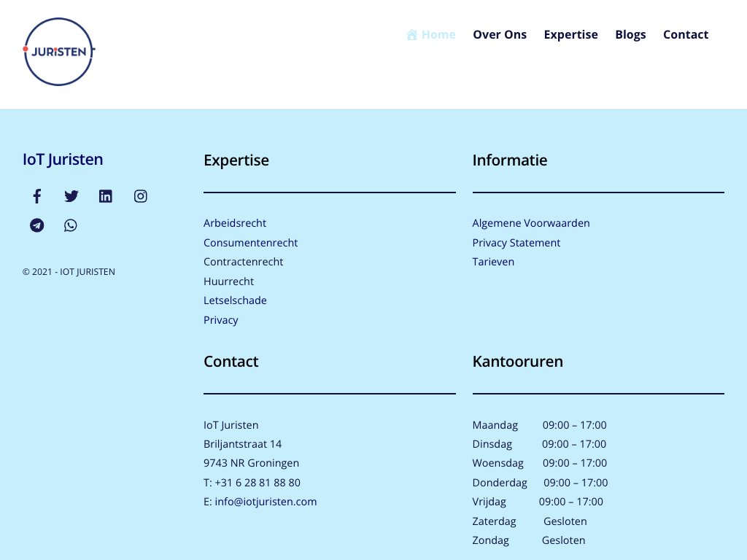Click the Tarieven link
This screenshot has height=560, width=747.
pos(493,262)
